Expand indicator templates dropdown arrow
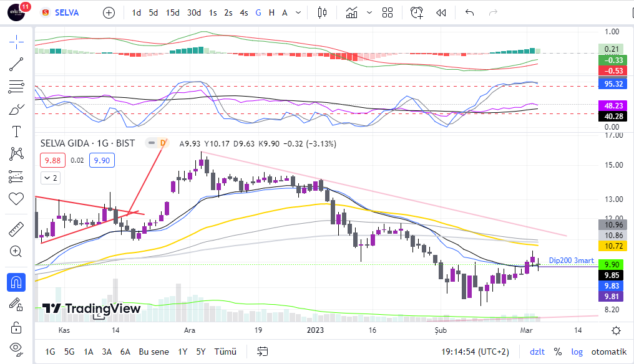 tap(369, 12)
